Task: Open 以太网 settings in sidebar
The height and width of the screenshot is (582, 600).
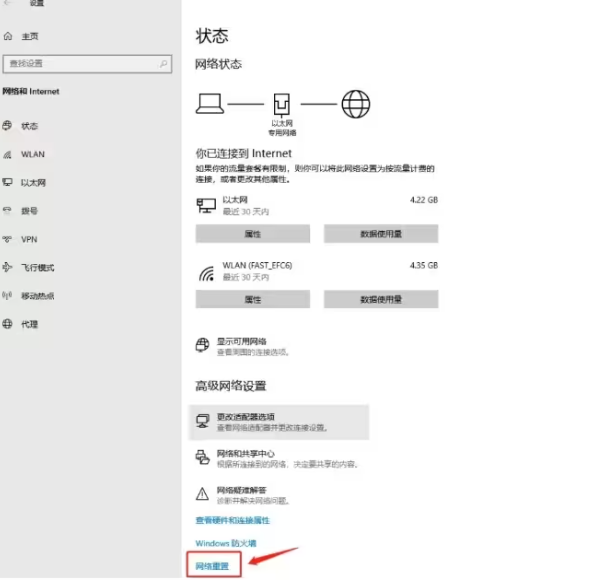Action: 33,183
